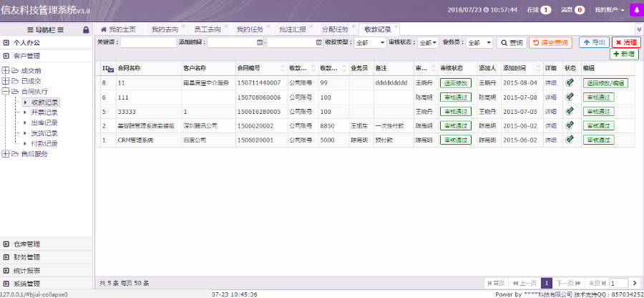Open calendar icon for start date field
Image resolution: width=644 pixels, height=298 pixels.
coord(260,42)
